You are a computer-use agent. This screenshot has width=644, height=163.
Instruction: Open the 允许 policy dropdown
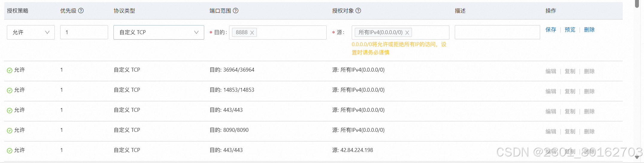point(31,32)
